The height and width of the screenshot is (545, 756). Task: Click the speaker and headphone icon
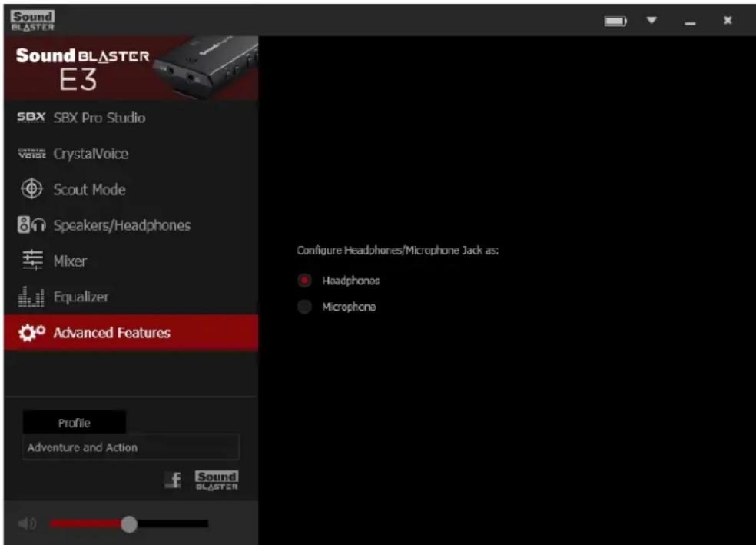pyautogui.click(x=31, y=224)
